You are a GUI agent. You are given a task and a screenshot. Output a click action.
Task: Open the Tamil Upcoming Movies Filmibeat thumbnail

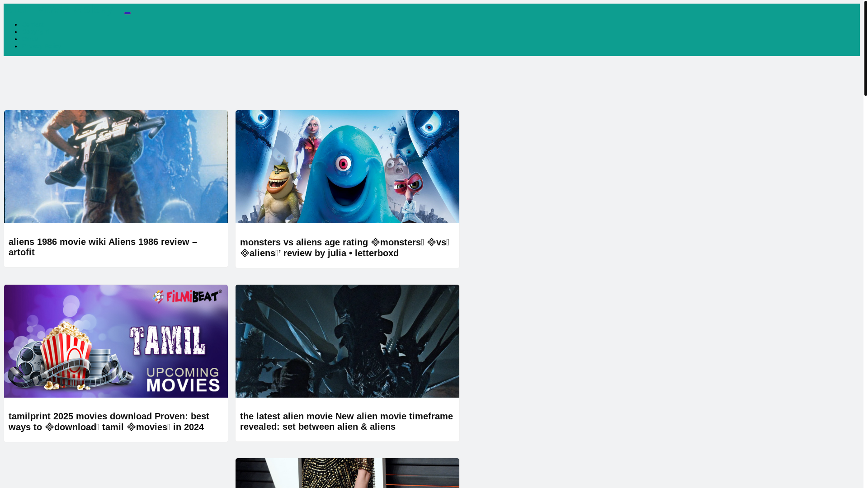(116, 341)
